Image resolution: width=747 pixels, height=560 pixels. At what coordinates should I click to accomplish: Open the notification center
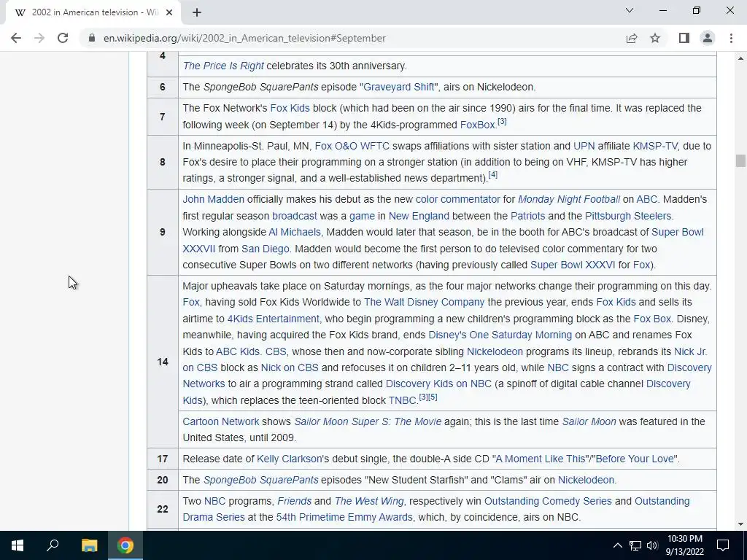tap(723, 545)
